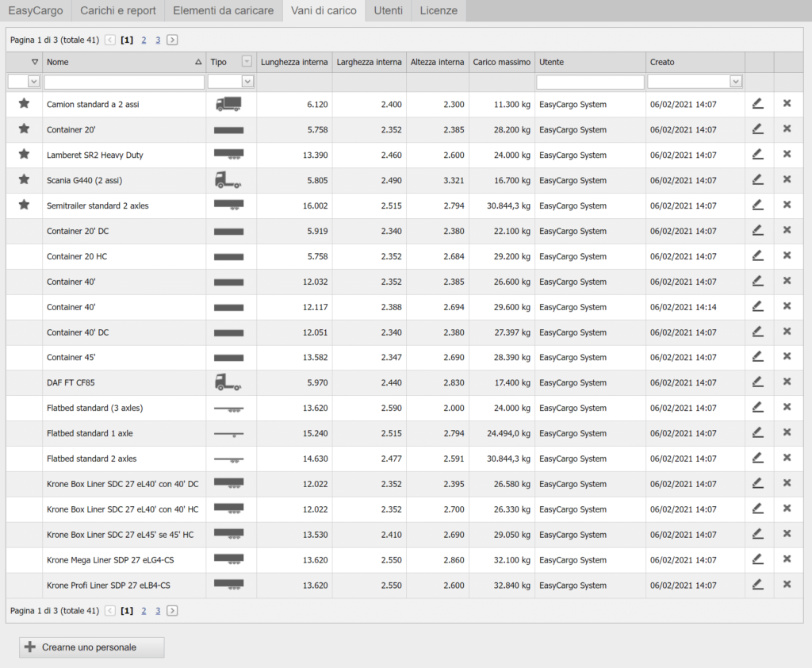The width and height of the screenshot is (812, 668).
Task: Click tractor type icon in Scania G440 row
Action: click(x=228, y=180)
